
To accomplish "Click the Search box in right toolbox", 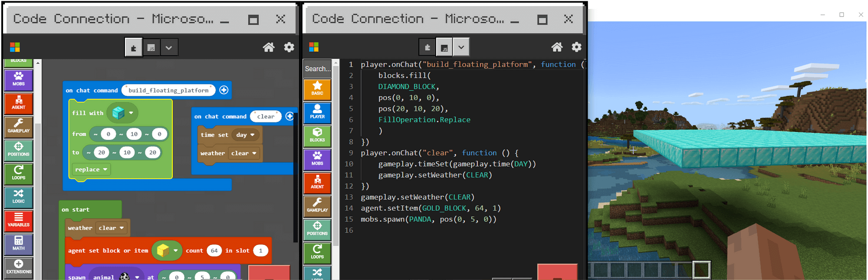I will click(x=318, y=69).
